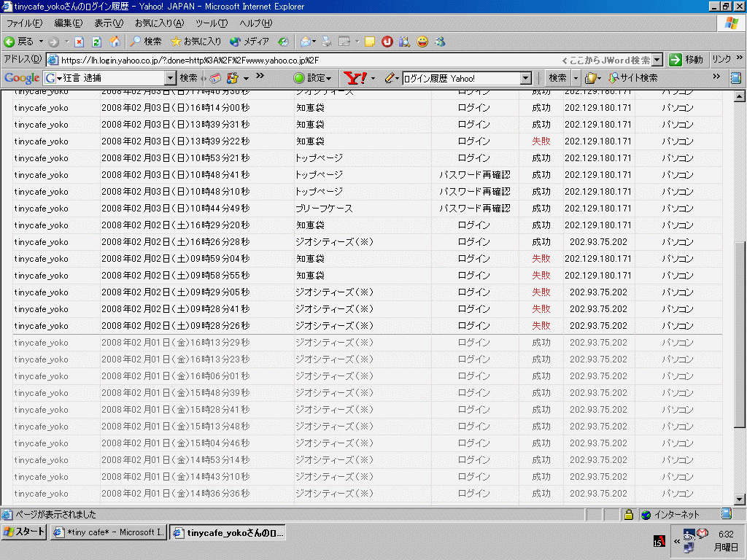Image resolution: width=747 pixels, height=560 pixels.
Task: Open the Back button history dropdown arrow
Action: 42,42
